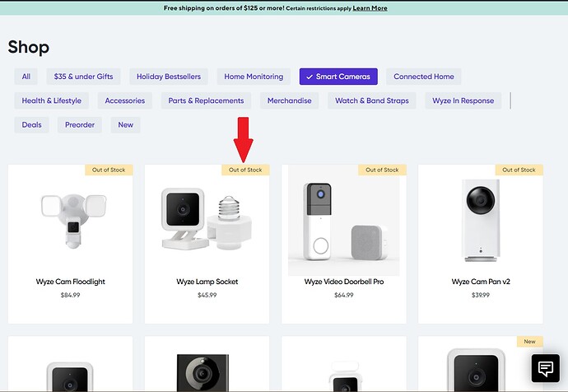Open Wyze Lamp Socket product image

[x=207, y=219]
